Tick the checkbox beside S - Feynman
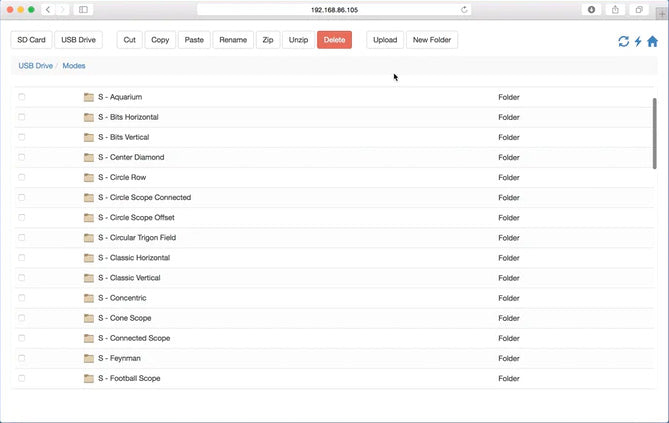This screenshot has width=669, height=423. (22, 358)
